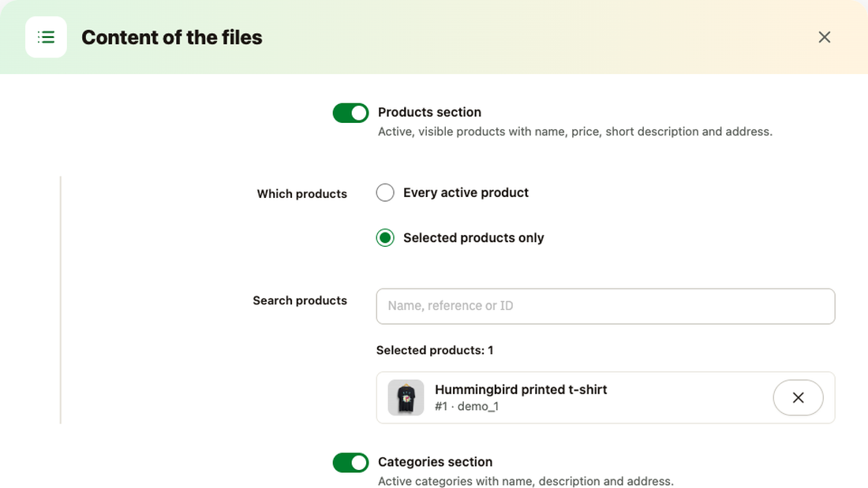Click the 'Which products' field label

pos(301,194)
